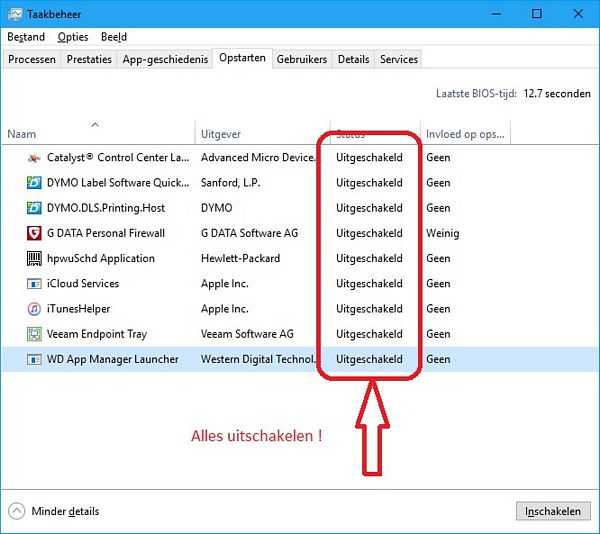The width and height of the screenshot is (600, 534).
Task: Select the iCloud Services entry
Action: click(x=83, y=284)
